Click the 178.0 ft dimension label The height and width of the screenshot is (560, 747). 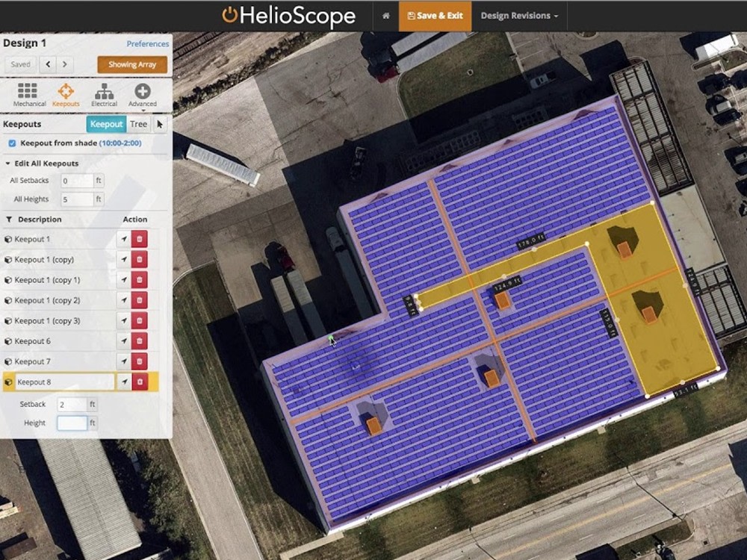tap(530, 241)
